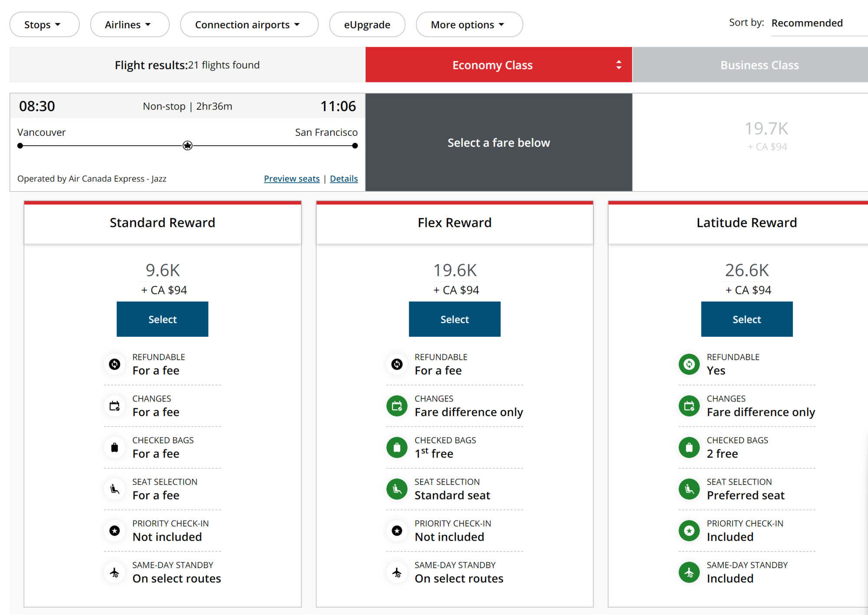
Task: Expand the More options dropdown
Action: point(469,25)
